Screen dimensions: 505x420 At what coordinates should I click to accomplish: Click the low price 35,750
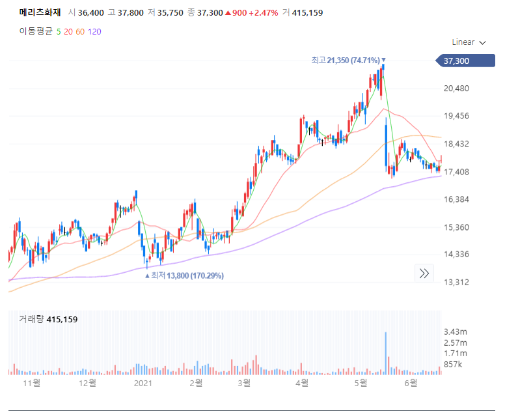point(170,13)
